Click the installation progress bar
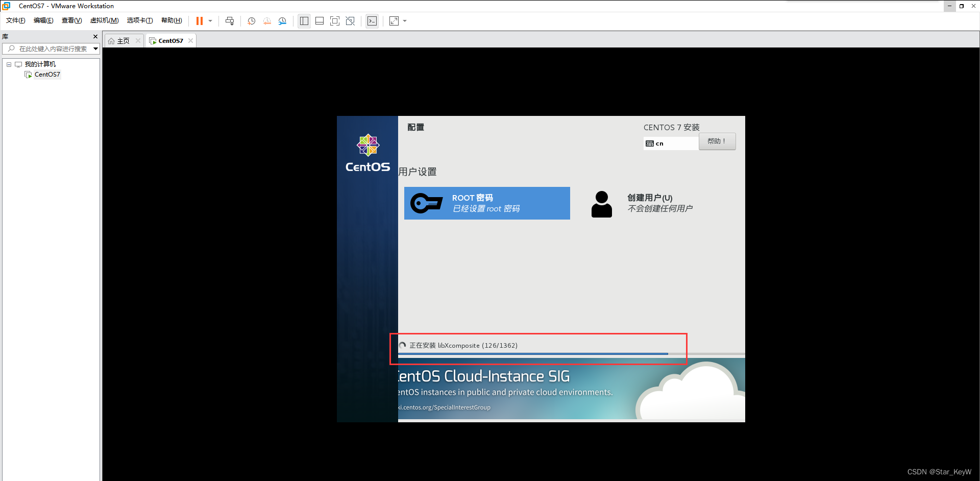The height and width of the screenshot is (481, 980). click(571, 354)
